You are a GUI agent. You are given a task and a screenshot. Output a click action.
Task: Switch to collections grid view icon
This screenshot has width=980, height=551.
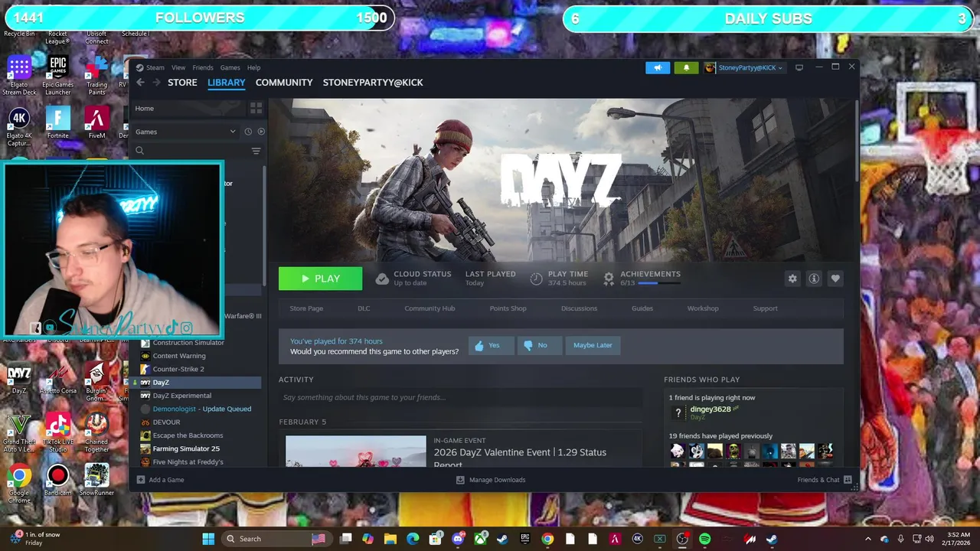pyautogui.click(x=256, y=109)
